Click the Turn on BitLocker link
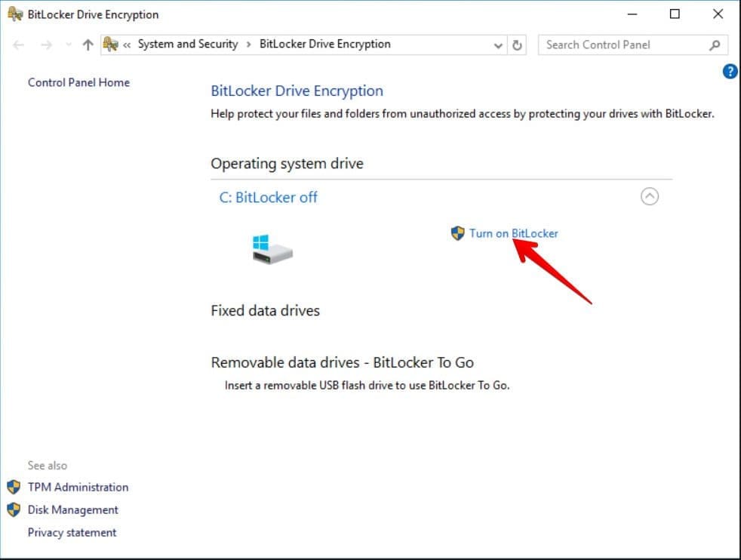The width and height of the screenshot is (741, 560). coord(513,233)
